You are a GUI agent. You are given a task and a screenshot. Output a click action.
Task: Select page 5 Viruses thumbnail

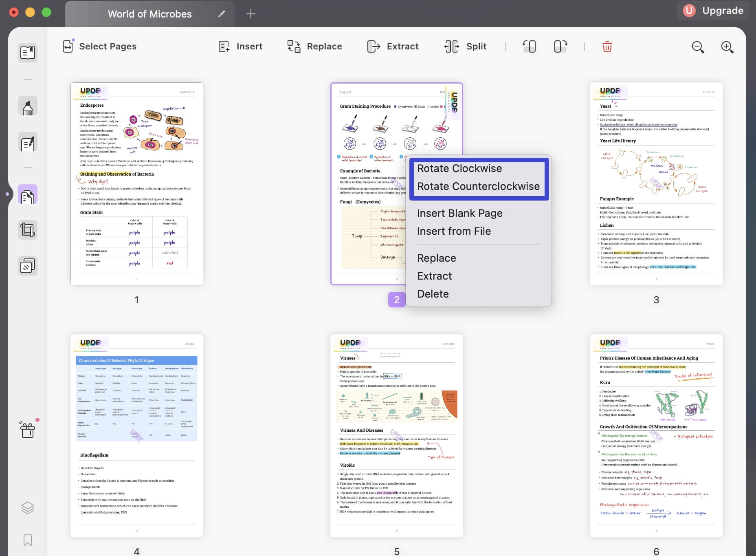[396, 435]
